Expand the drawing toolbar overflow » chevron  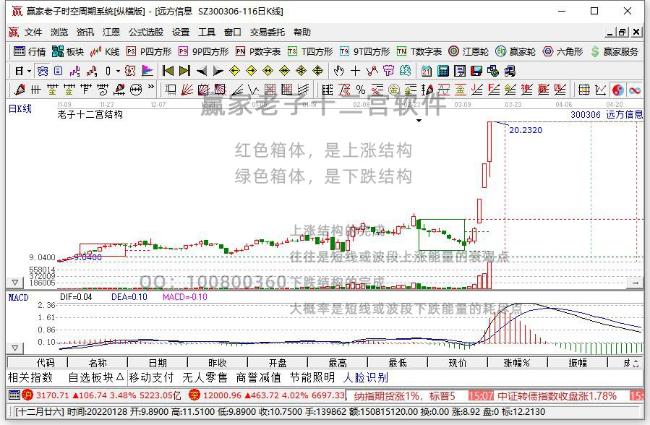tap(151, 87)
